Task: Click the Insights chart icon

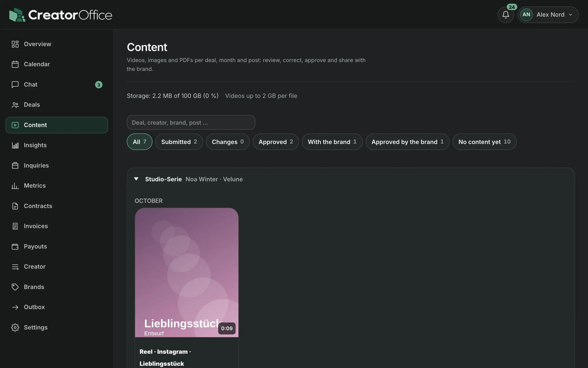Action: [15, 145]
